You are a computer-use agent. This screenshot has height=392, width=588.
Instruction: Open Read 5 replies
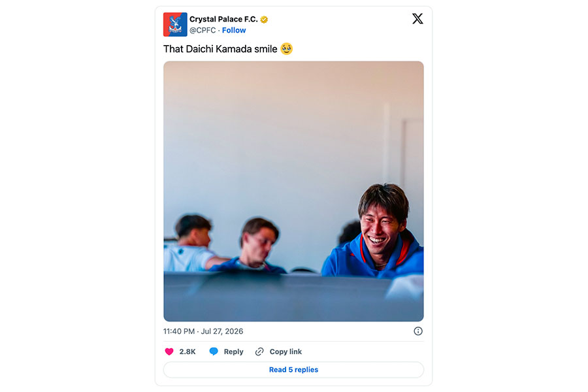tap(293, 370)
